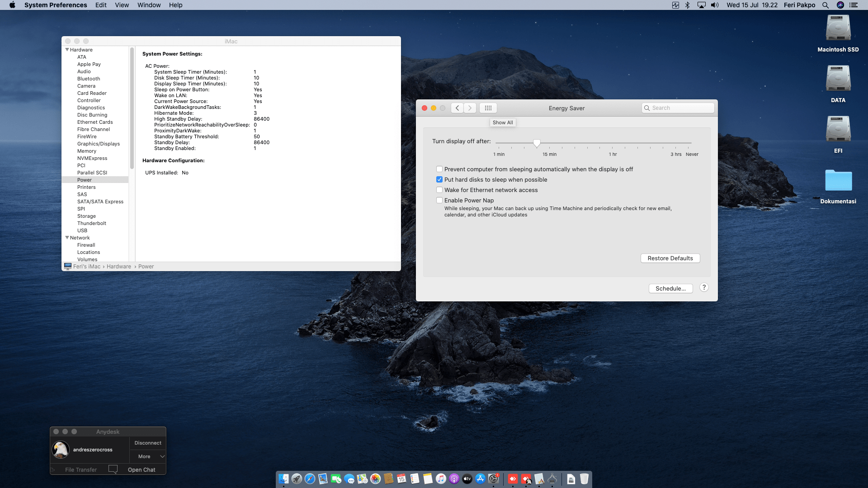Collapse the Hardware tree section
The width and height of the screenshot is (868, 488).
tap(67, 50)
